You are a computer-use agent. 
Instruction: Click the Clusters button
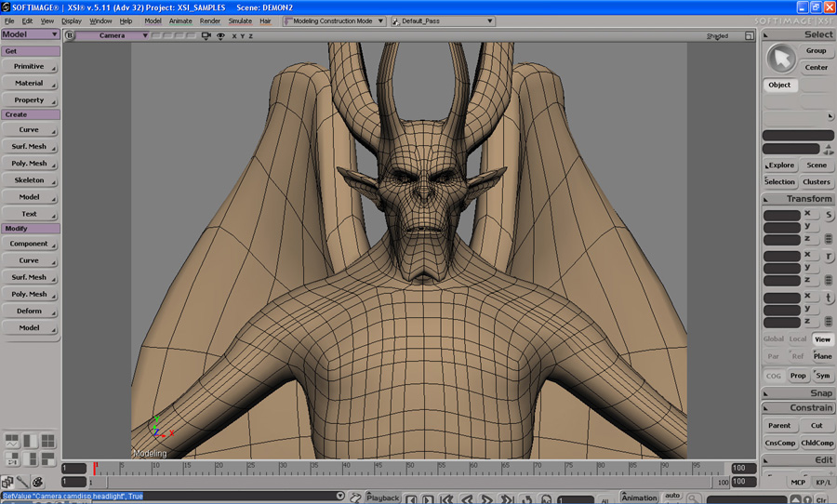pos(817,182)
